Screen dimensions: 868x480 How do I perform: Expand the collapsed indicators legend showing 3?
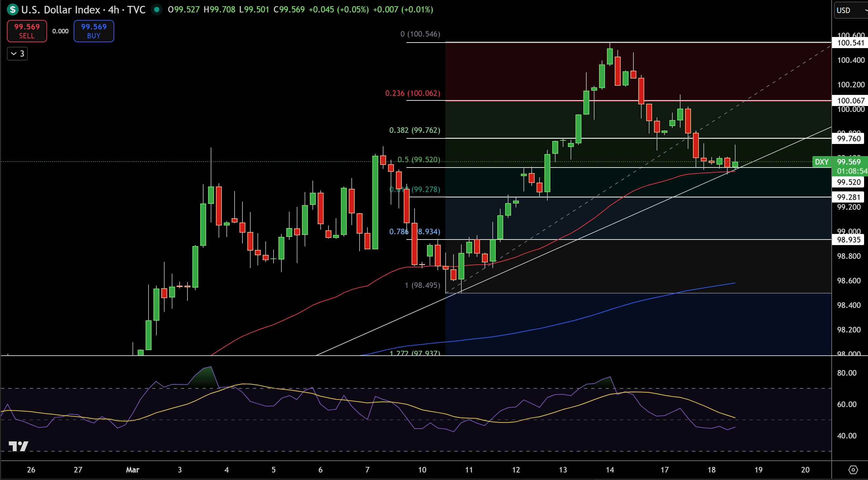(18, 54)
